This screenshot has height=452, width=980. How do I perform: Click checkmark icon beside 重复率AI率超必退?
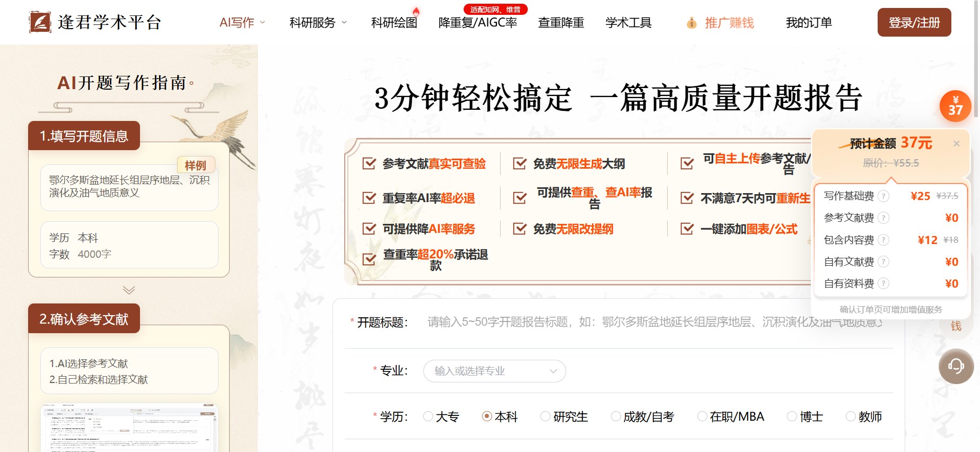click(x=369, y=198)
